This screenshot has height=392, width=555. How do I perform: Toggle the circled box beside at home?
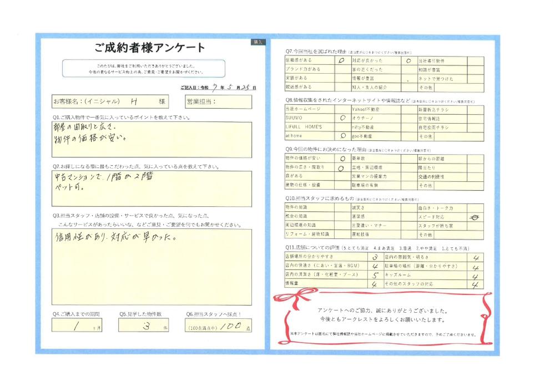click(342, 136)
